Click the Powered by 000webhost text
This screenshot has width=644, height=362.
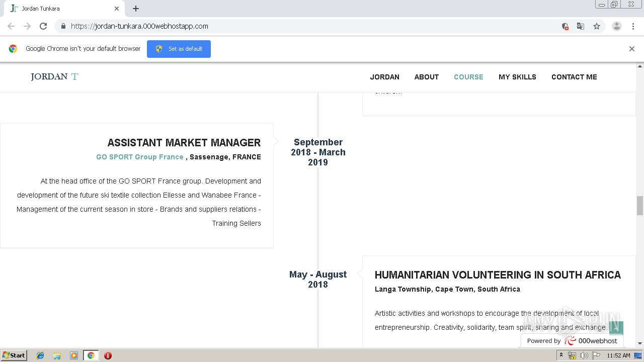pos(572,341)
